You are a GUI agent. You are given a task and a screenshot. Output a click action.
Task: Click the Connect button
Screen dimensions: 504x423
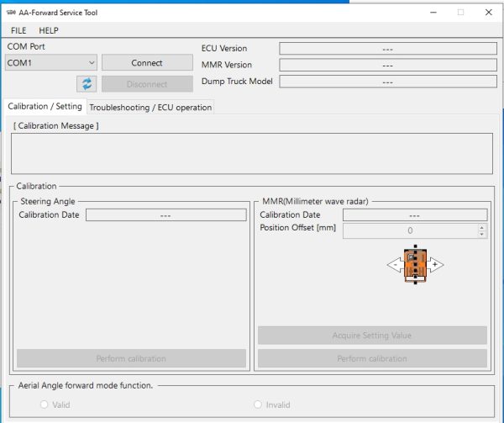pos(147,63)
